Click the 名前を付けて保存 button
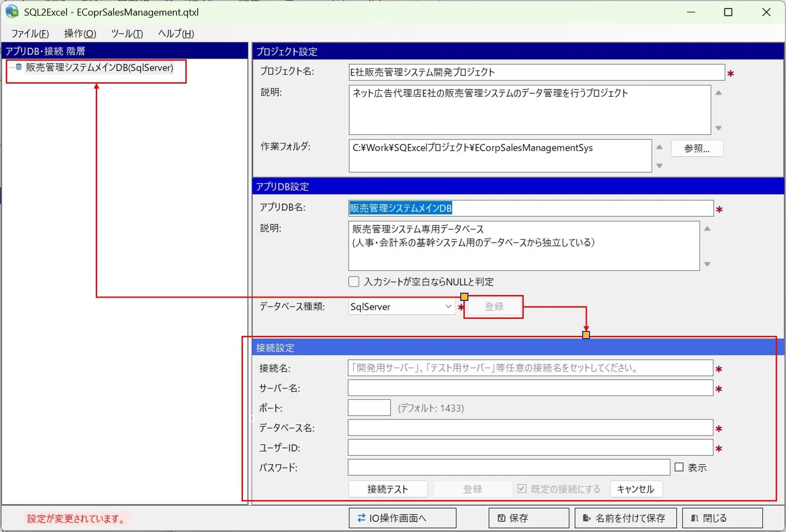Image resolution: width=786 pixels, height=532 pixels. (x=626, y=518)
